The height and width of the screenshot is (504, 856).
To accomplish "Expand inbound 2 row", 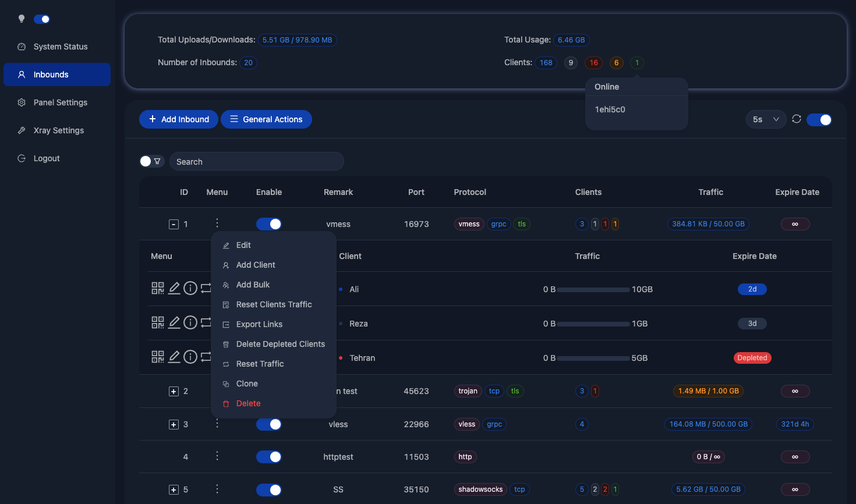I will tap(174, 391).
